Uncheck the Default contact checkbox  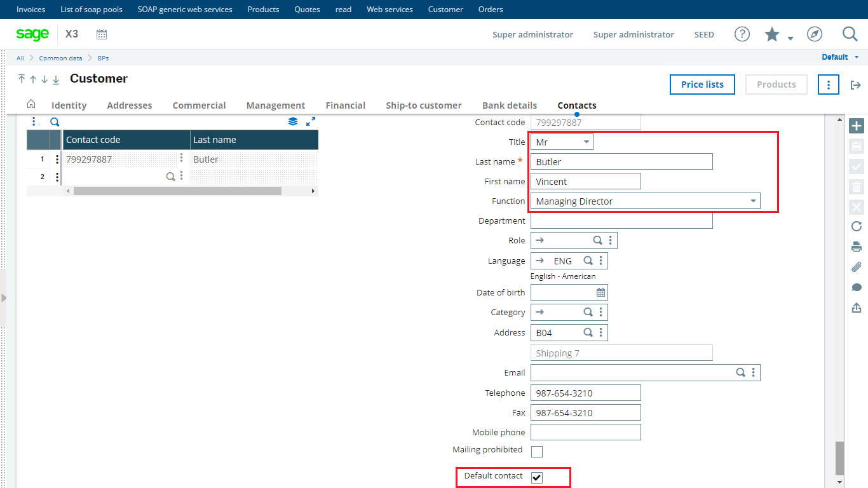[537, 478]
